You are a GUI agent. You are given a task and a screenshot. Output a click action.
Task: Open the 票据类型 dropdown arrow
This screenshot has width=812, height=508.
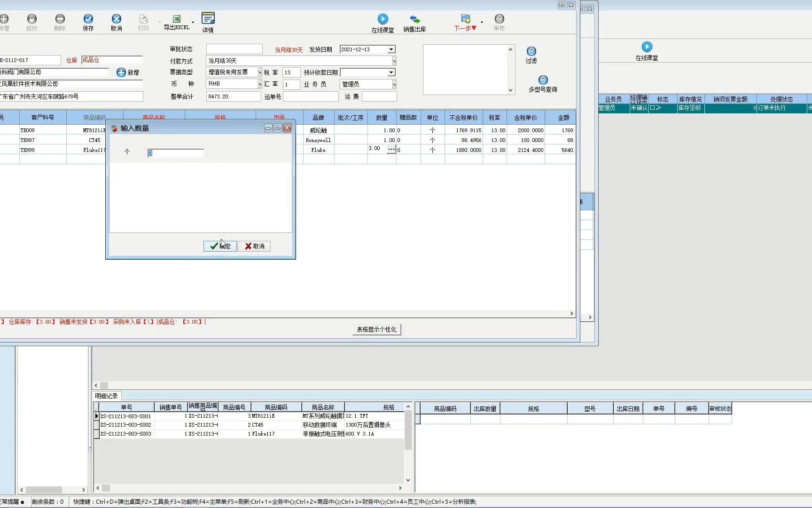click(259, 72)
